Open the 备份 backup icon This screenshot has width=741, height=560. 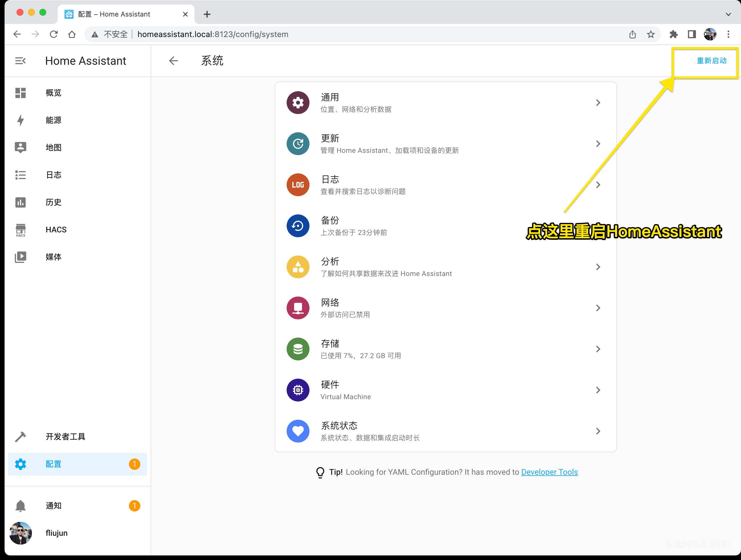[x=297, y=226]
